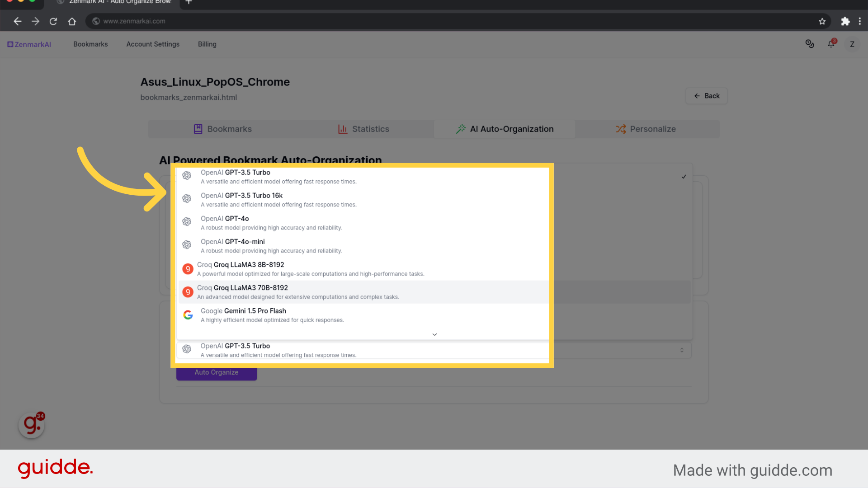Open the browser home page
This screenshot has height=488, width=868.
coord(72,21)
